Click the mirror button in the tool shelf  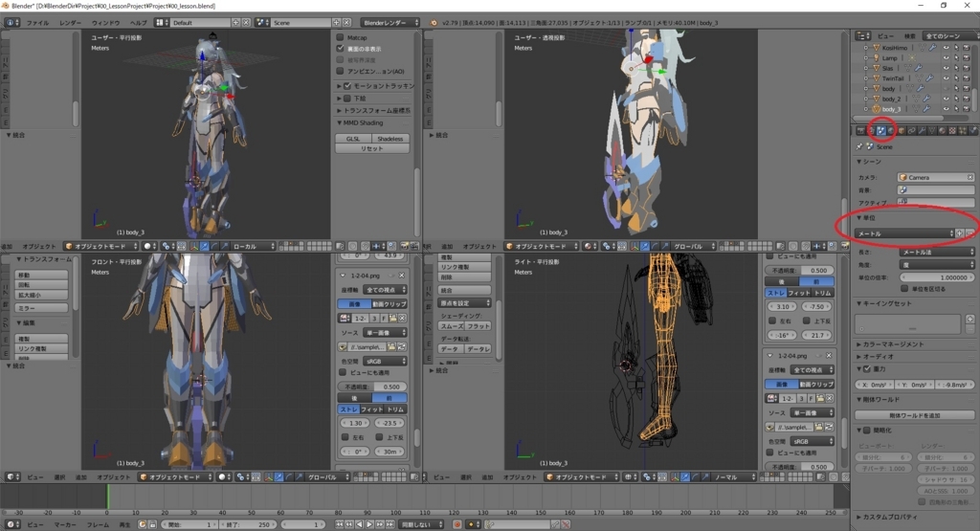[41, 308]
